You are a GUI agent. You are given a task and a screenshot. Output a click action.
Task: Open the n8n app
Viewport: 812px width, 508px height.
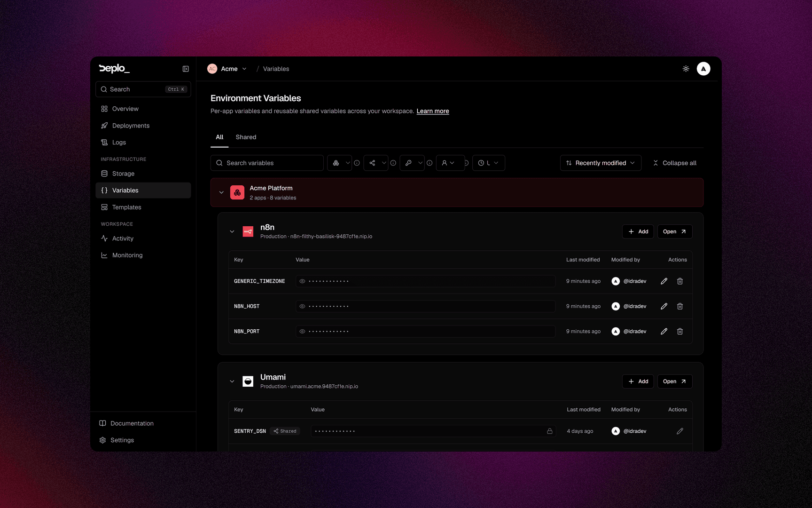tap(675, 231)
